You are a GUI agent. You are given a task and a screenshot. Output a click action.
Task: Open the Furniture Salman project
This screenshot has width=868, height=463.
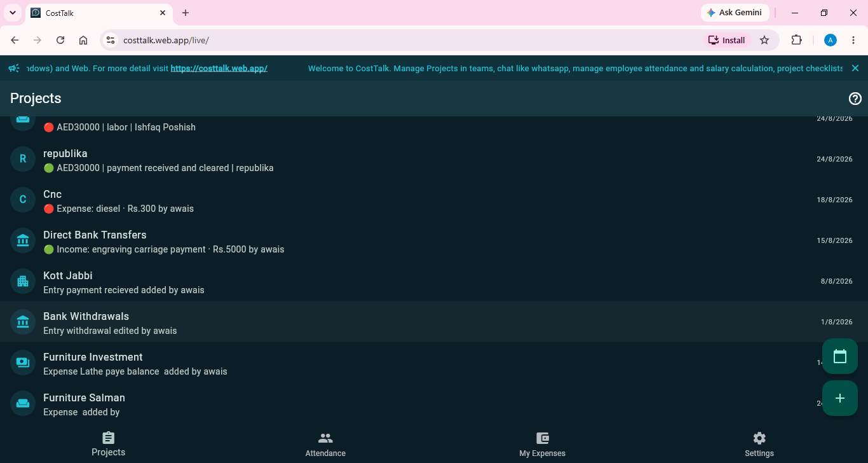[x=434, y=403]
